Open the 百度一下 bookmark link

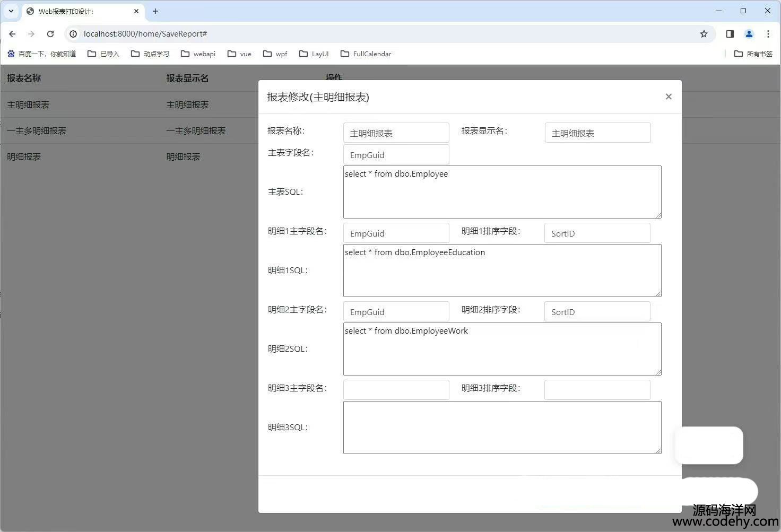coord(41,54)
